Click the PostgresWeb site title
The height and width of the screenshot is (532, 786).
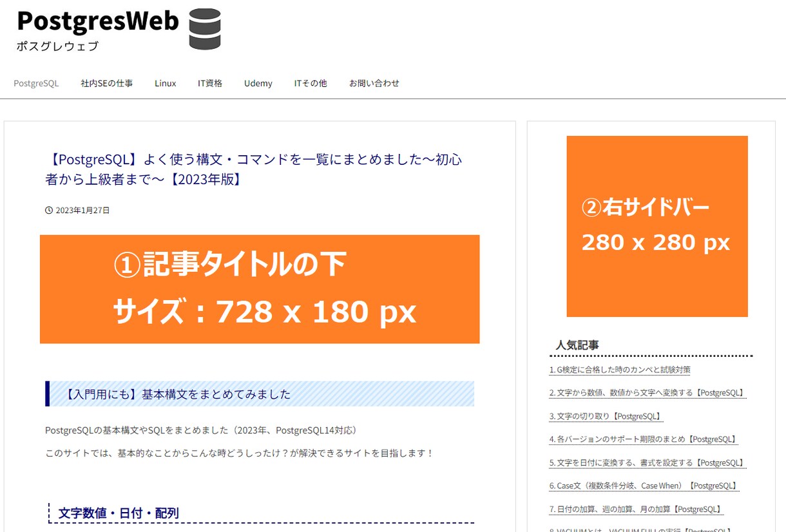[x=97, y=21]
